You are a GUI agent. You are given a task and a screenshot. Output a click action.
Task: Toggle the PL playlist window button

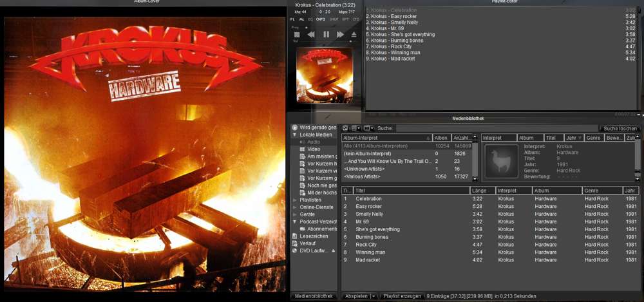[x=292, y=19]
